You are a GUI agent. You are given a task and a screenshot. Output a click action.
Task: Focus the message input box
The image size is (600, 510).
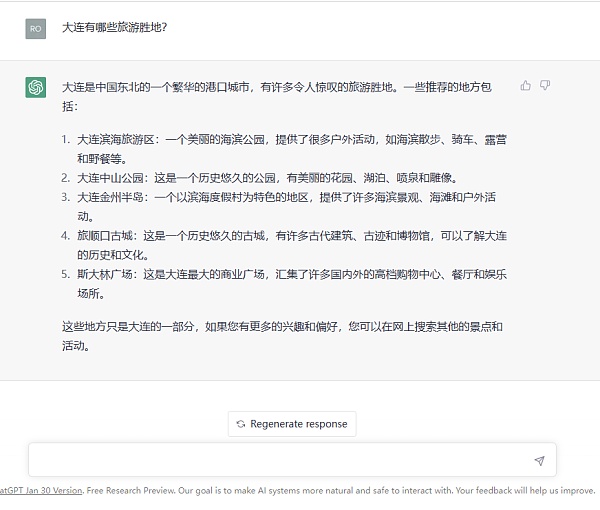[280, 461]
